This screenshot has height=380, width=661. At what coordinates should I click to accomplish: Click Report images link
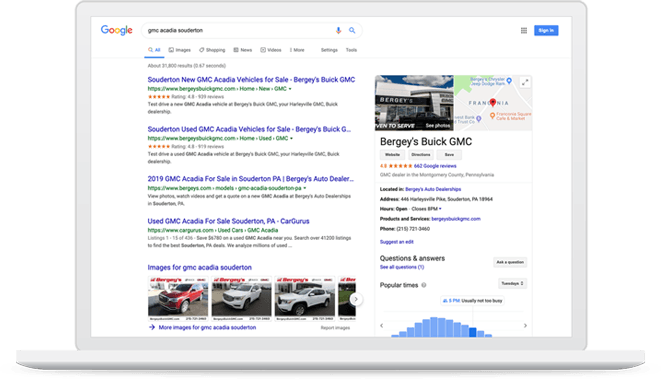coord(335,328)
